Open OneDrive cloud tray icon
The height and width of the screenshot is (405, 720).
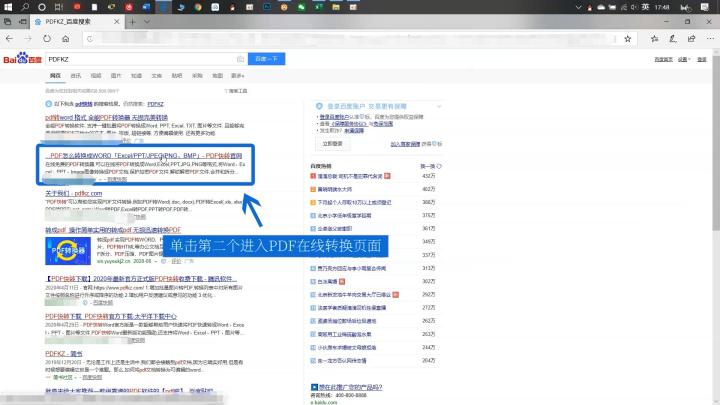601,7
